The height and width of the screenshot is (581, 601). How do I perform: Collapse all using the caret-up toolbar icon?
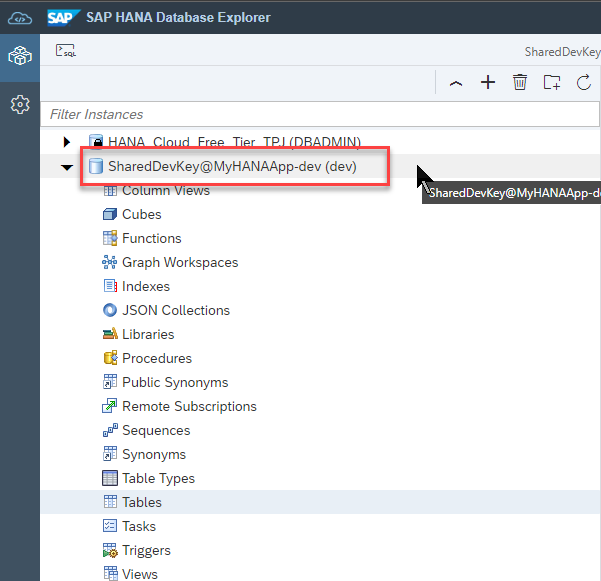point(456,83)
